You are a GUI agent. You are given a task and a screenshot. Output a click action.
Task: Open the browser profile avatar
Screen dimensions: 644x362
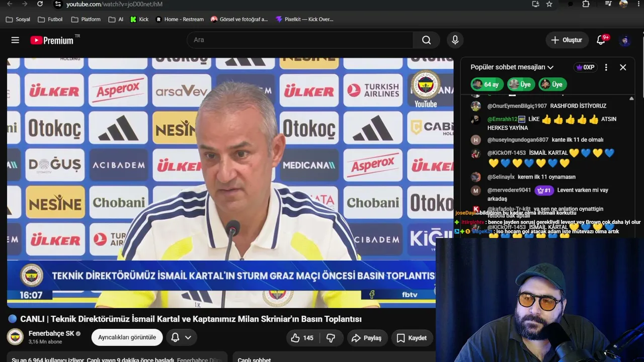(623, 4)
